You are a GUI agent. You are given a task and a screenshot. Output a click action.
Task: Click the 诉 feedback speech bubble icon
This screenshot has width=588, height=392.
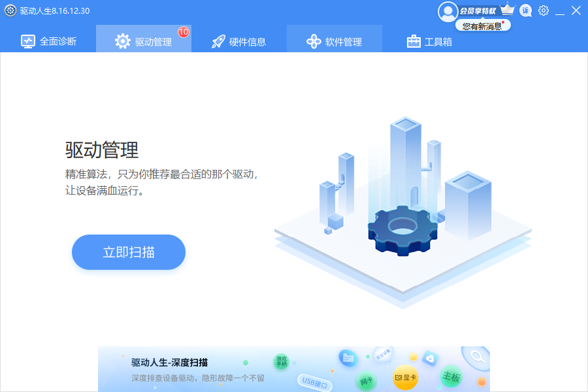(525, 11)
